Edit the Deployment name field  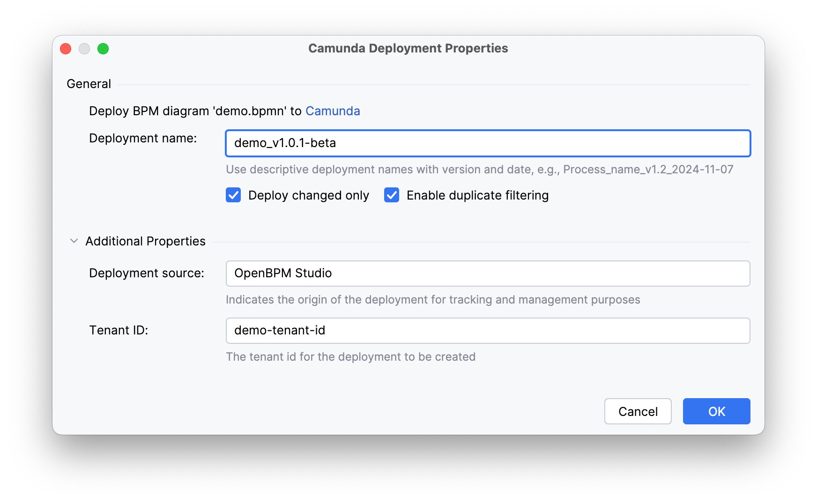[487, 143]
